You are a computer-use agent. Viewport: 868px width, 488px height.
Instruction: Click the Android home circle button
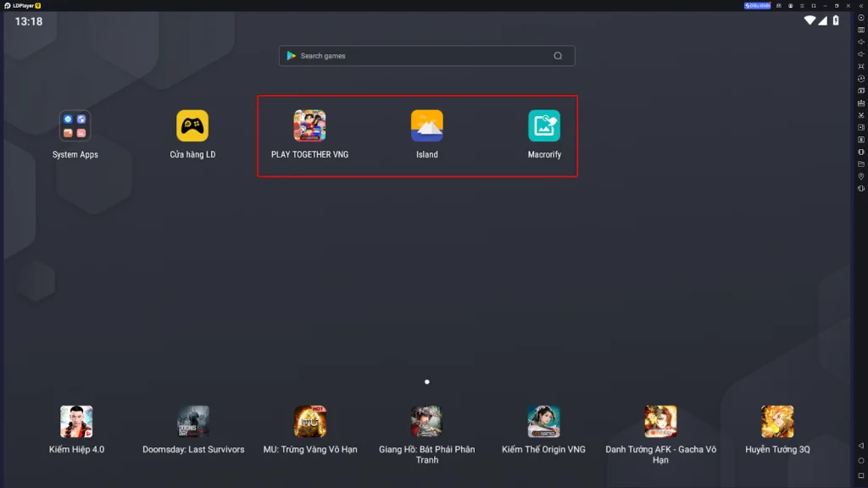click(861, 460)
